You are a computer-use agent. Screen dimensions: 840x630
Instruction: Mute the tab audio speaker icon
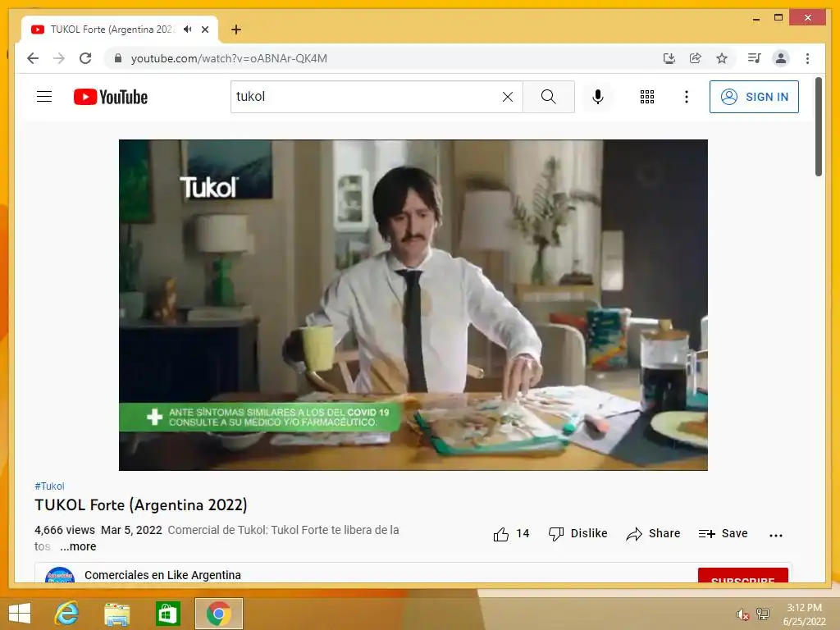187,30
